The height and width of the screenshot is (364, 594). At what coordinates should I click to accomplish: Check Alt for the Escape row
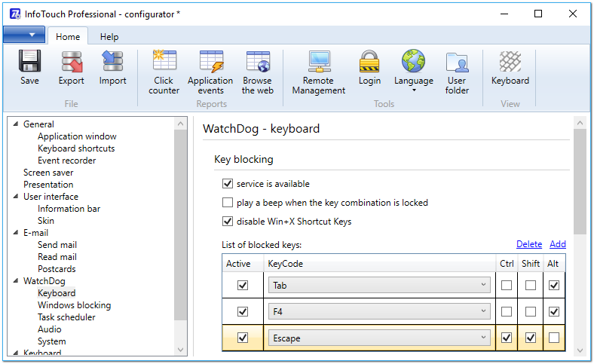tap(554, 338)
